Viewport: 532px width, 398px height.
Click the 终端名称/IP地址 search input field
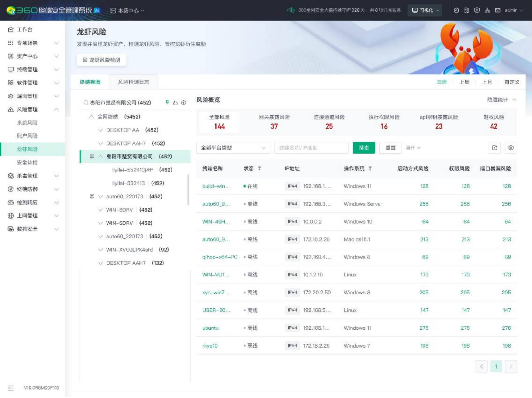point(311,148)
